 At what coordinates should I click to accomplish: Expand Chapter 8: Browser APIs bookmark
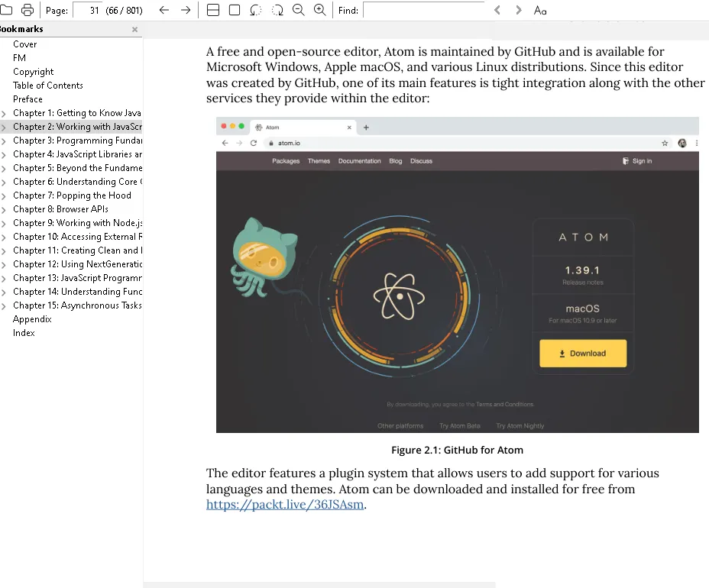coord(5,210)
